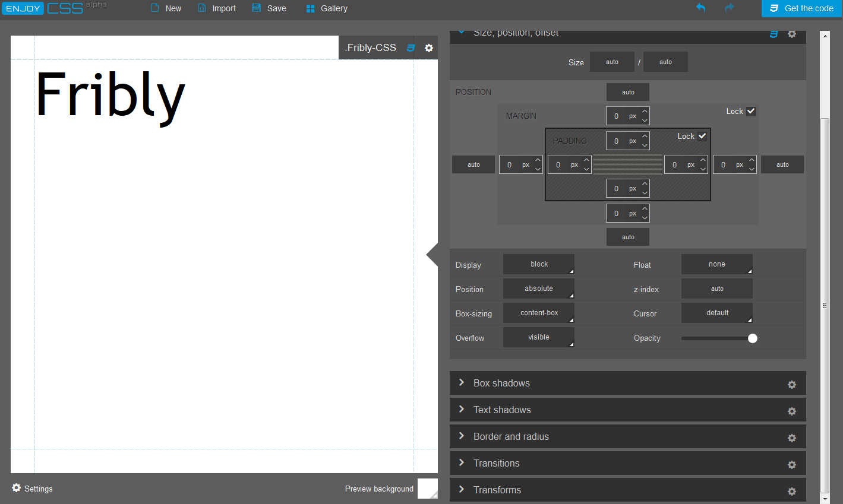Click the Settings gear at bottom left
This screenshot has width=843, height=504.
pos(16,488)
